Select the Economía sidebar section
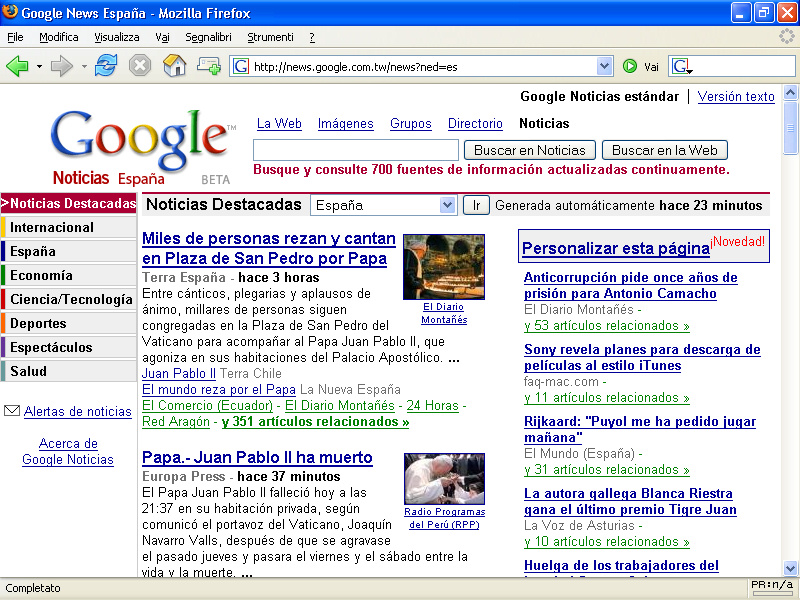 click(68, 275)
